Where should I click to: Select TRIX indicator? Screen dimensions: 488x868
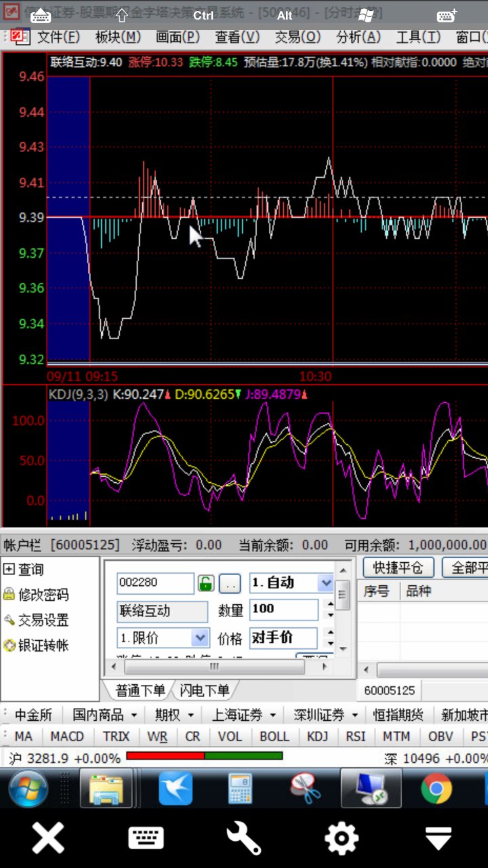coord(116,736)
